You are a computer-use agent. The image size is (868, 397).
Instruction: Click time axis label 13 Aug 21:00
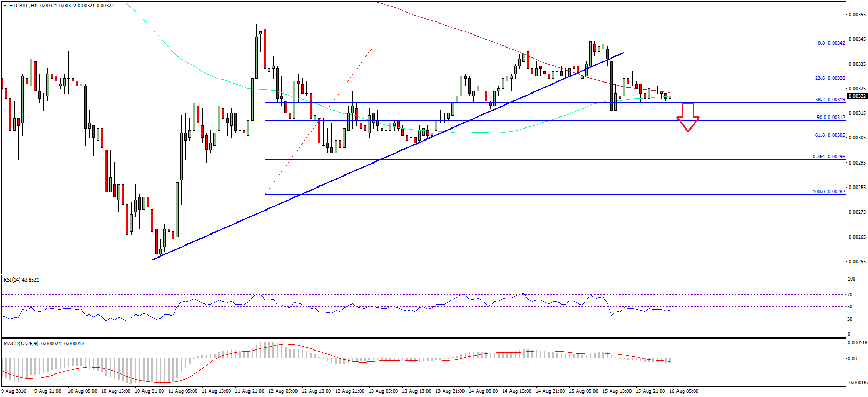(450, 391)
